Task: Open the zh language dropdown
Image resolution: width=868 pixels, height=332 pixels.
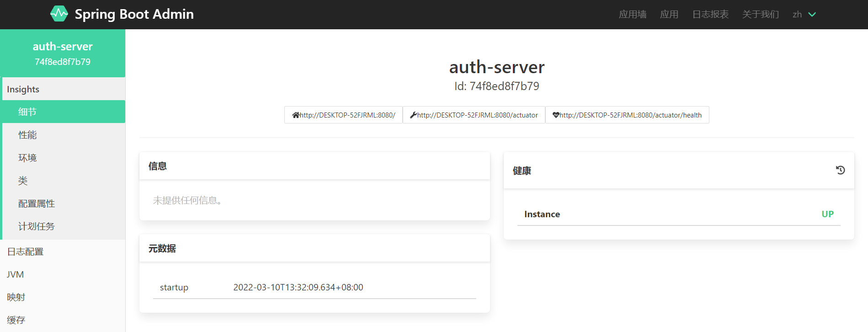Action: click(804, 15)
